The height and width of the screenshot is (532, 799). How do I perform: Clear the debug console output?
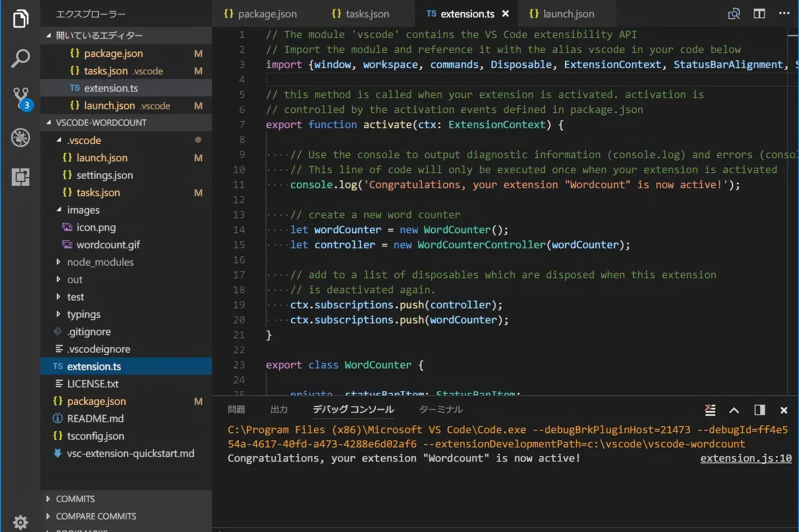tap(710, 410)
